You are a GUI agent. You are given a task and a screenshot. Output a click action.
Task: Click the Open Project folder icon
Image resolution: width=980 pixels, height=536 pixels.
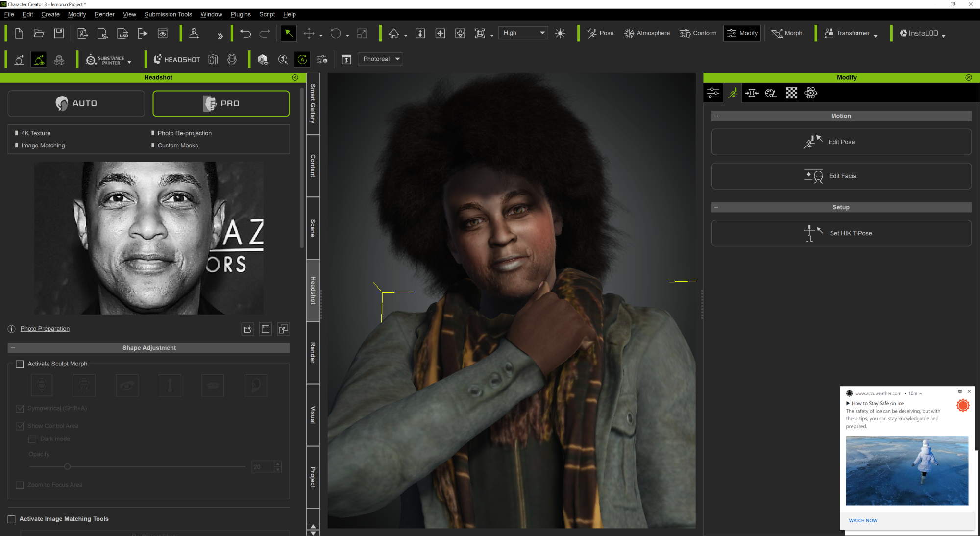(39, 33)
